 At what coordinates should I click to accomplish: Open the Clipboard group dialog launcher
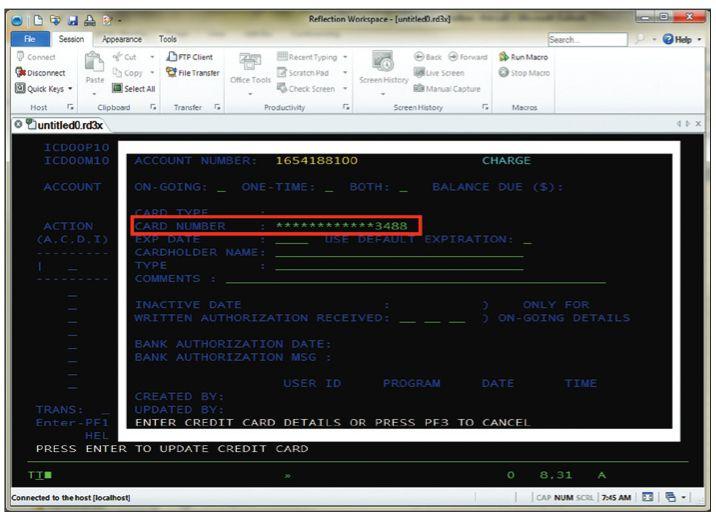click(153, 107)
